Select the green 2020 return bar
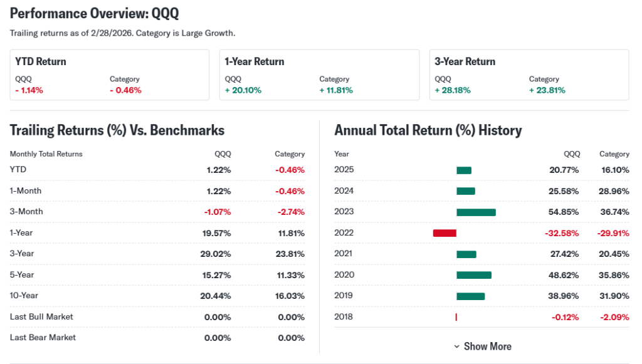Image resolution: width=642 pixels, height=364 pixels. point(474,275)
